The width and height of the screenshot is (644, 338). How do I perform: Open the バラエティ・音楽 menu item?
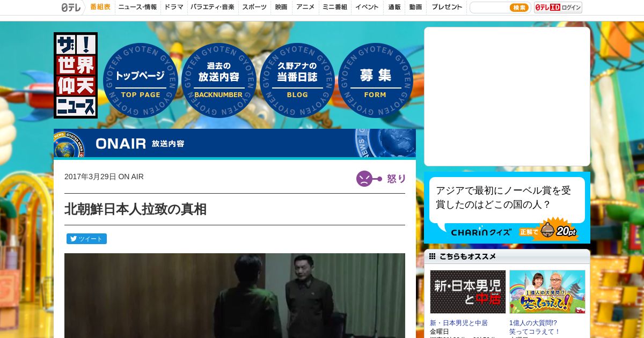213,8
